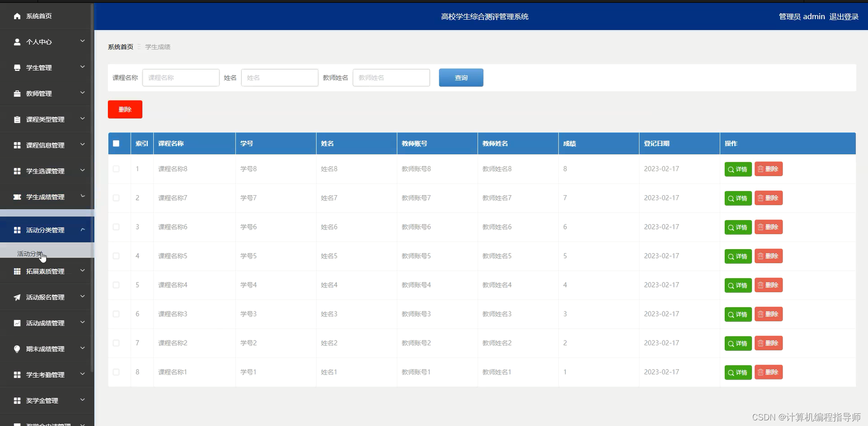Viewport: 868px width, 426px height.
Task: Delete the row 课程名称8
Action: [x=769, y=169]
